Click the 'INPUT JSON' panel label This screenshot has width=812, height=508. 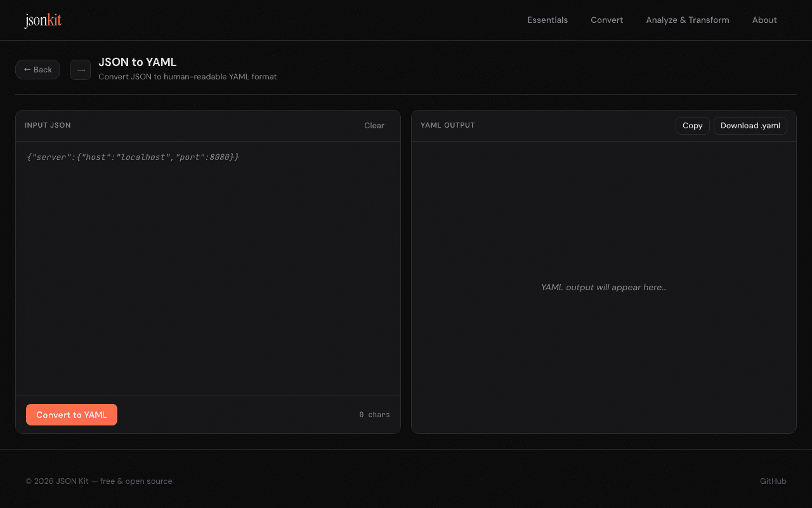pos(48,126)
